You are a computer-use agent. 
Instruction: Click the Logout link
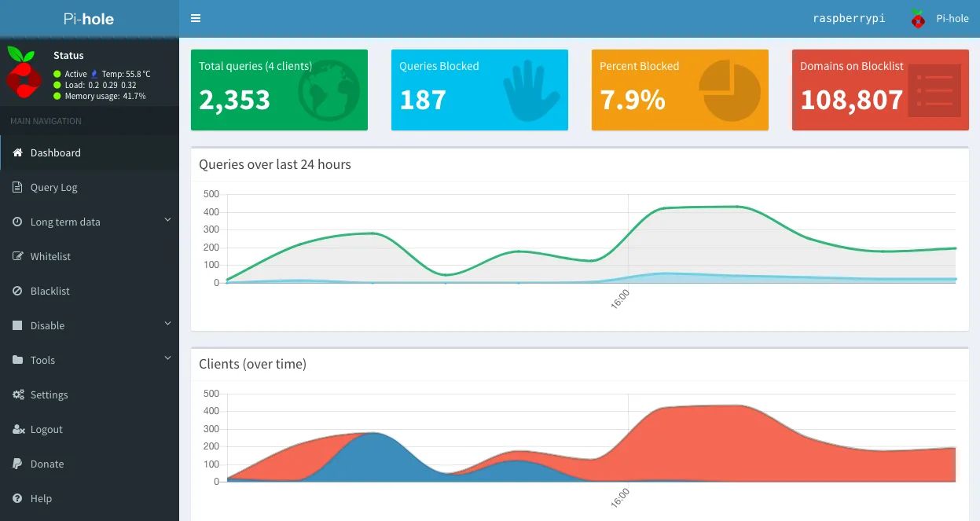pyautogui.click(x=47, y=429)
